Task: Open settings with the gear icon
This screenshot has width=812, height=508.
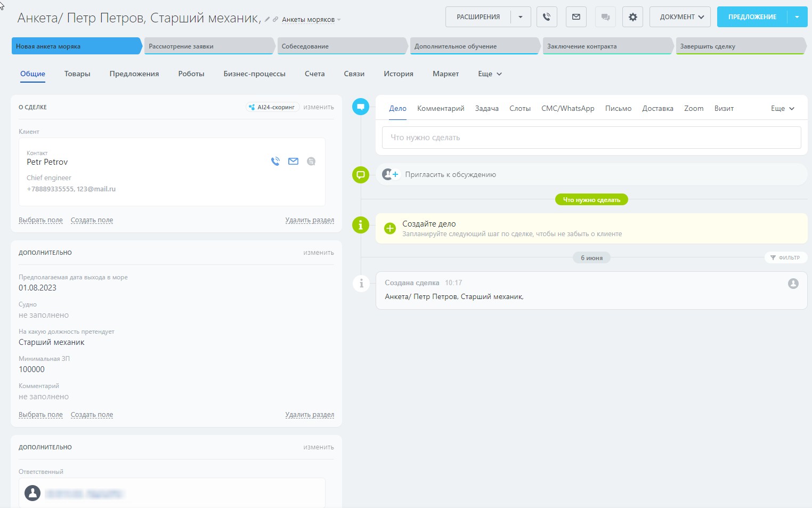Action: 632,17
